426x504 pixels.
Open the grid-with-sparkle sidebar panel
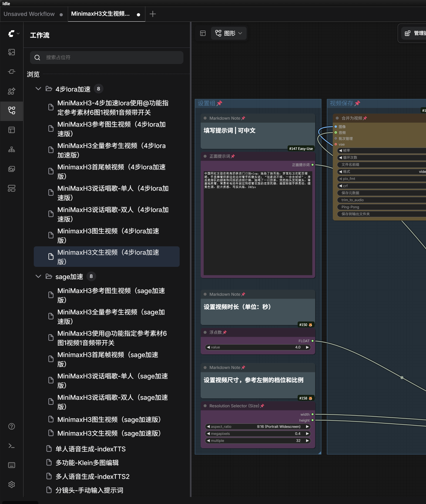(x=11, y=91)
